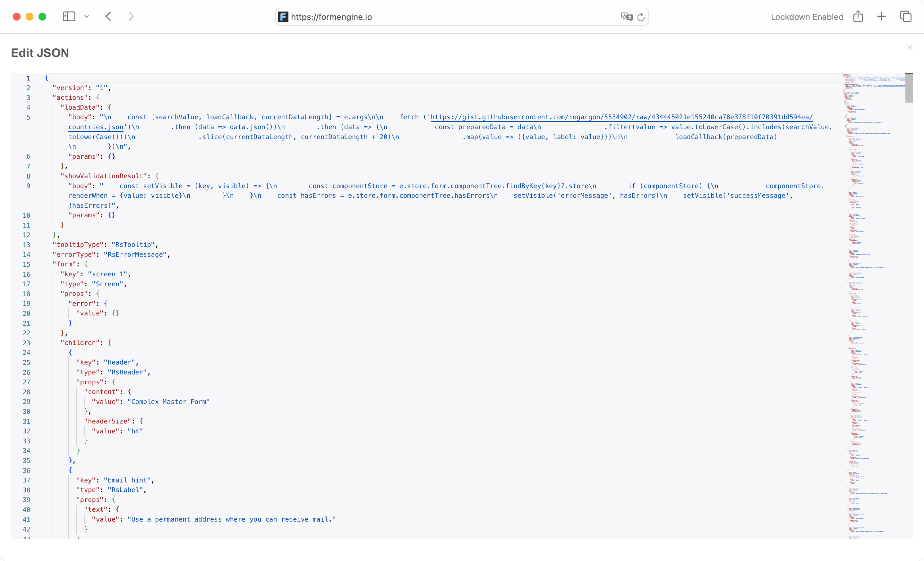The image size is (924, 561).
Task: Click the "content" key on line 28
Action: tap(104, 392)
